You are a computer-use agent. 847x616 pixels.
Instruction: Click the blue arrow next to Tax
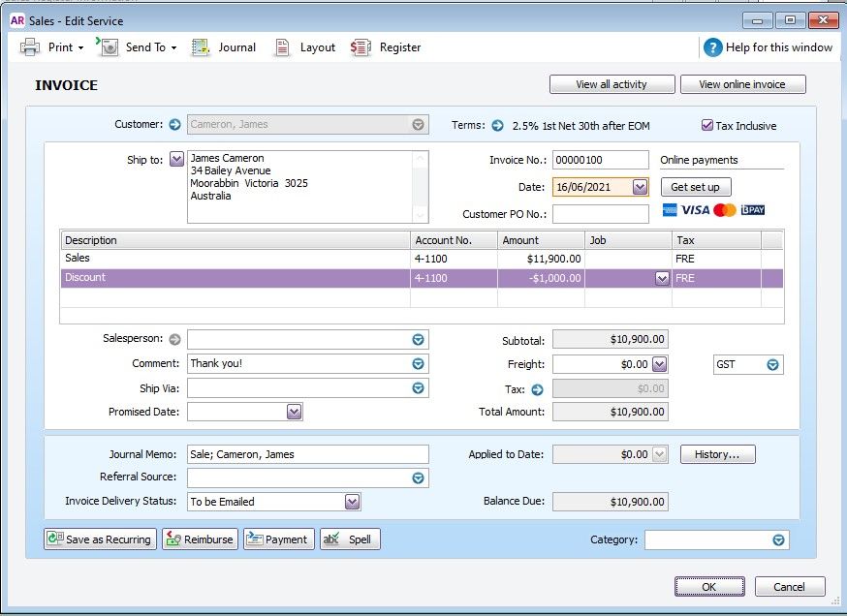click(537, 389)
